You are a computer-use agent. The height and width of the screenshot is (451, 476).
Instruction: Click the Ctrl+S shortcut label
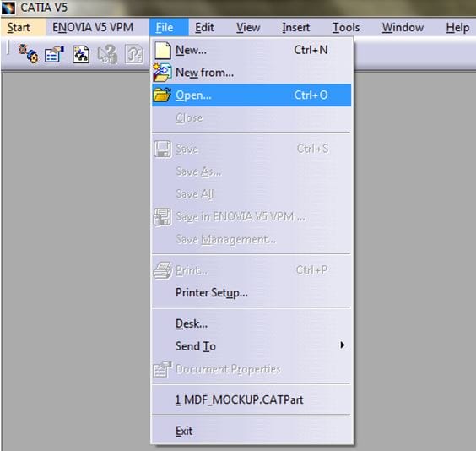coord(312,149)
